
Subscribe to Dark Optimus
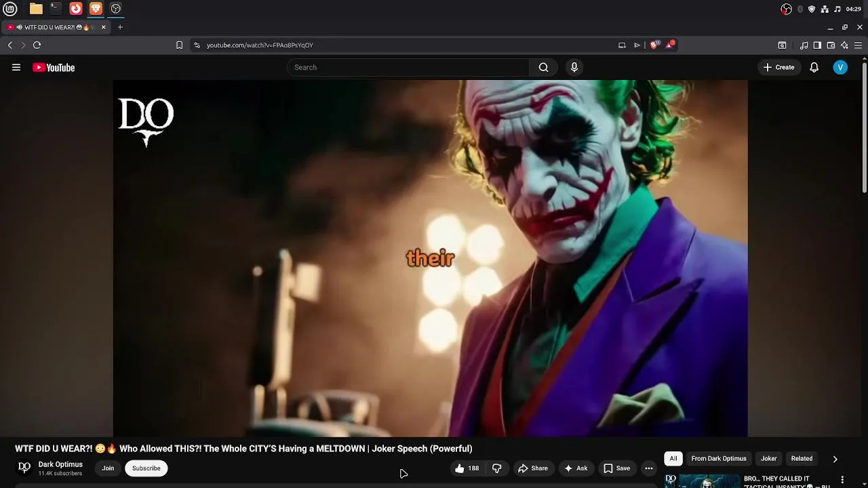(146, 468)
